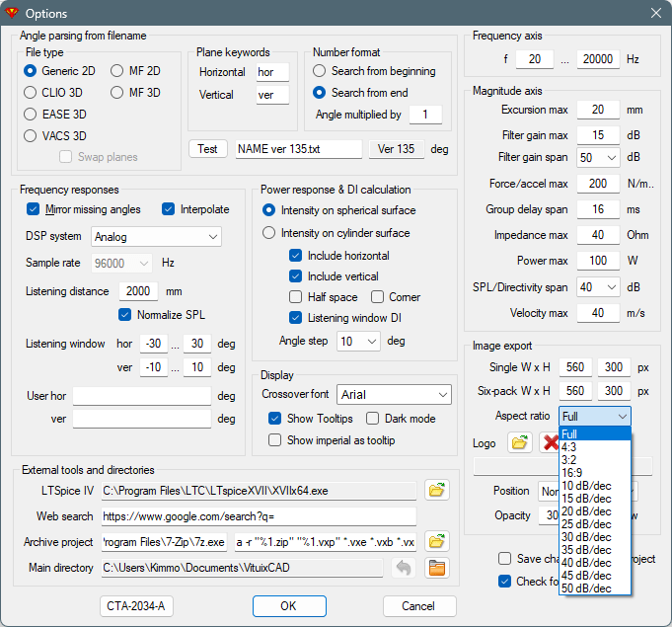Open the Angle step dropdown

[358, 342]
